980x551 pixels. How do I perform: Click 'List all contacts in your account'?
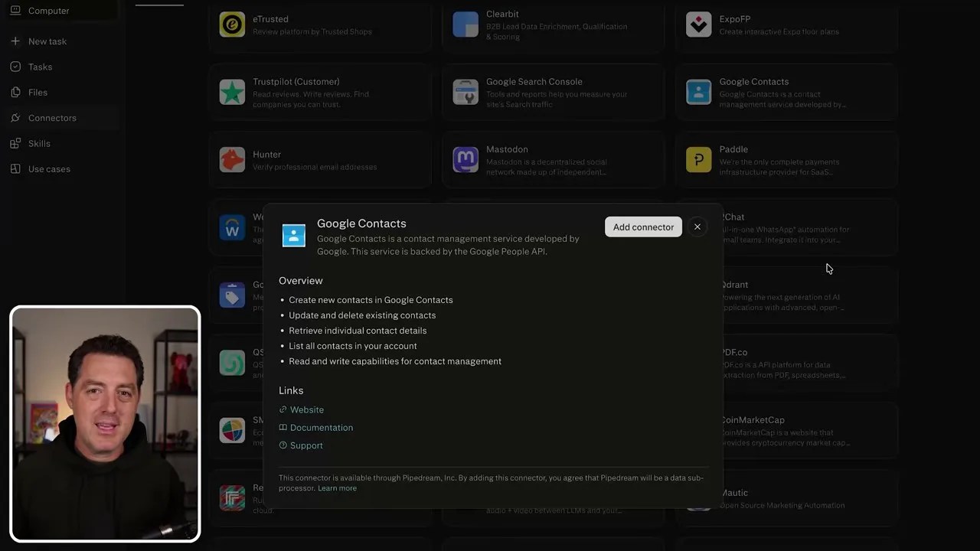353,346
